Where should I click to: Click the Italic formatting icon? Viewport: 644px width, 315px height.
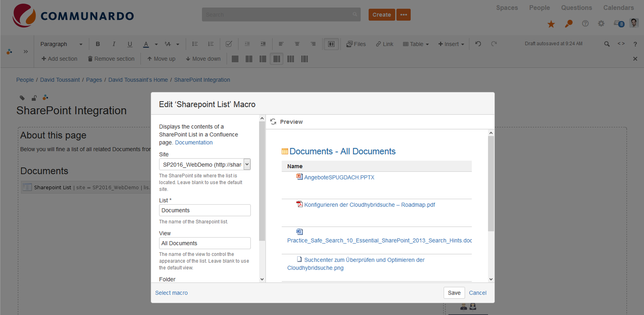pos(114,44)
